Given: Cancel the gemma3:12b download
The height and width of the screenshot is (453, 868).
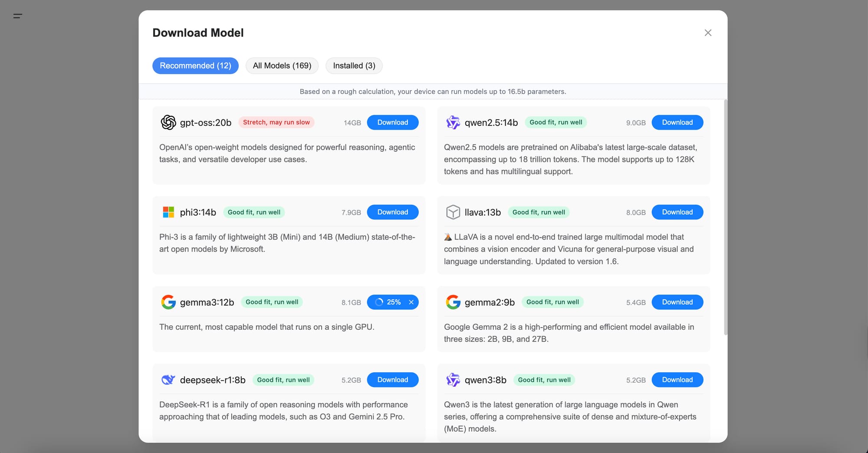Looking at the screenshot, I should (411, 302).
